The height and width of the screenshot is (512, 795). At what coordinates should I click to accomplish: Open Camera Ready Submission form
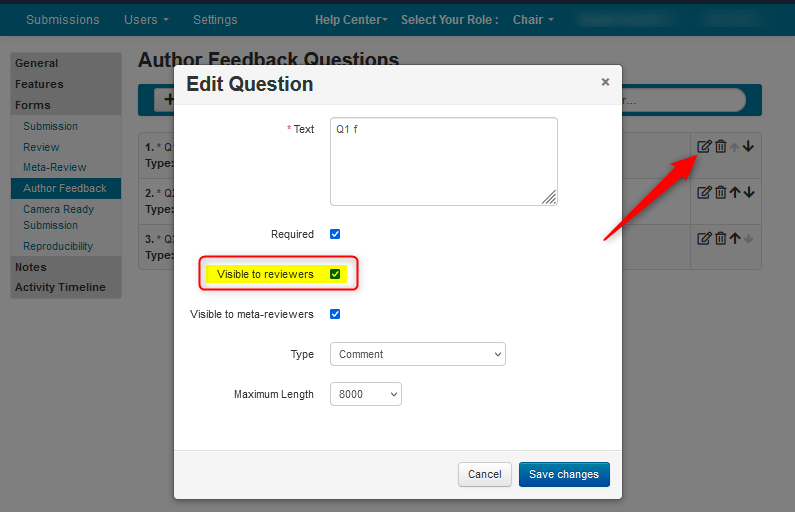59,217
